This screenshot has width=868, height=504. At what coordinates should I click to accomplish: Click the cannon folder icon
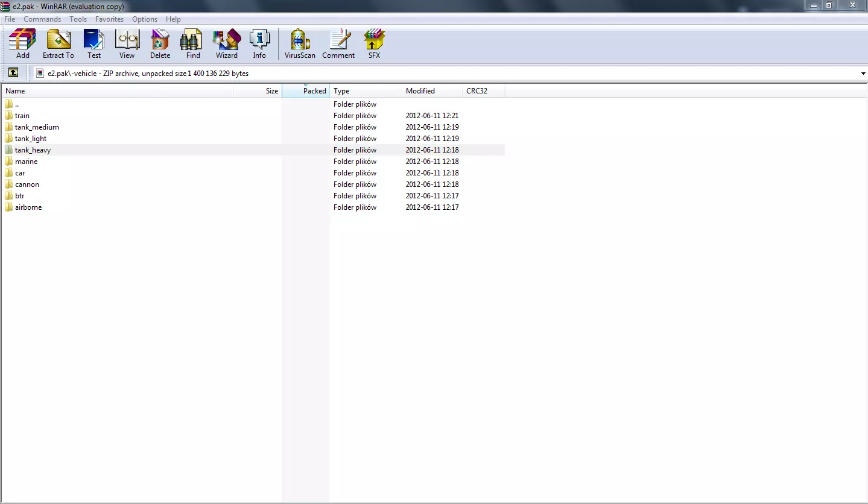pos(9,184)
